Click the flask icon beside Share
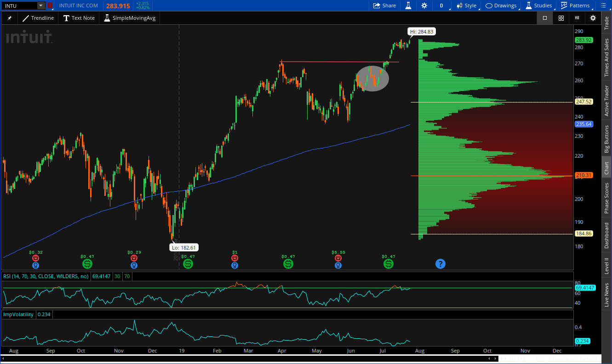Viewport: 612px width, 364px height. tap(407, 6)
